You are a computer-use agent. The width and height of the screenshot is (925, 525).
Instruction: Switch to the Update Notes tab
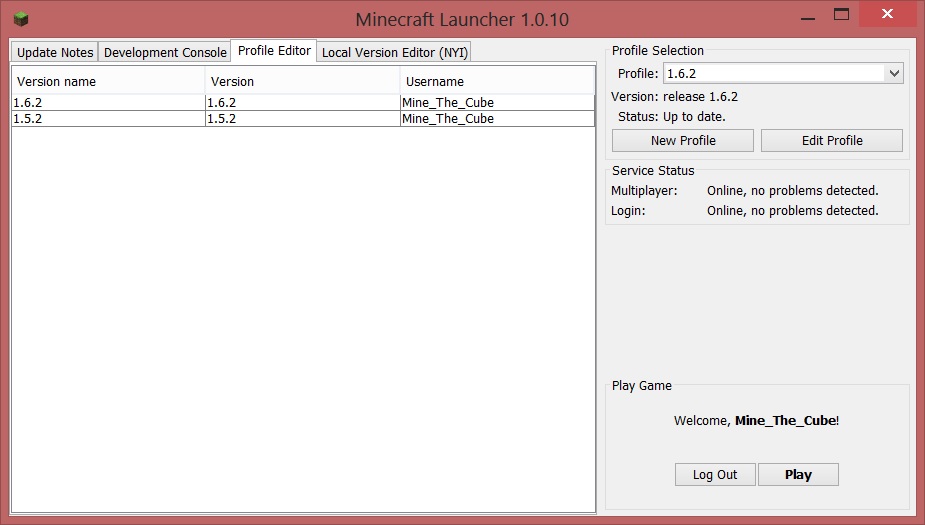click(55, 52)
